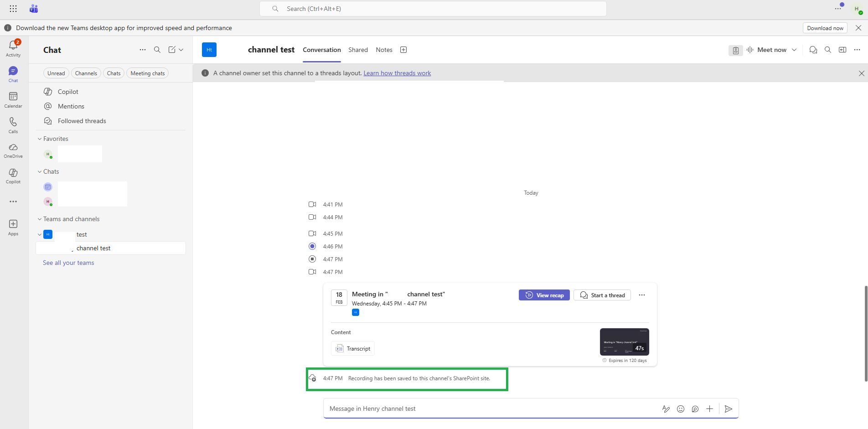Screen dimensions: 868x429
Task: Open Settings and more at top right
Action: tap(838, 9)
